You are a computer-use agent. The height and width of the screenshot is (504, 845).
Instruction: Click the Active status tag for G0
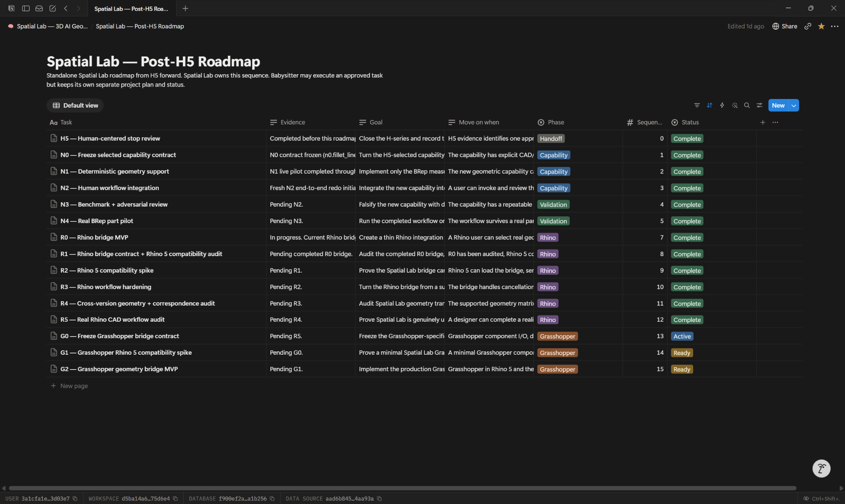click(682, 336)
